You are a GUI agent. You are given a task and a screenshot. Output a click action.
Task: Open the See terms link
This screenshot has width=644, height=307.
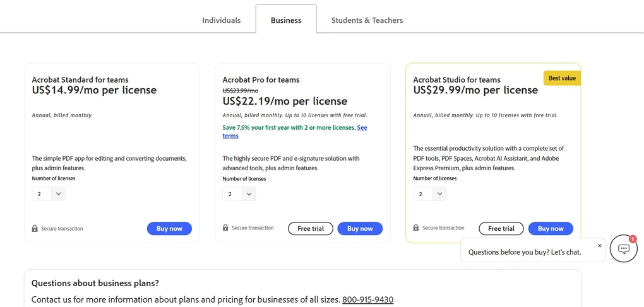tap(362, 127)
